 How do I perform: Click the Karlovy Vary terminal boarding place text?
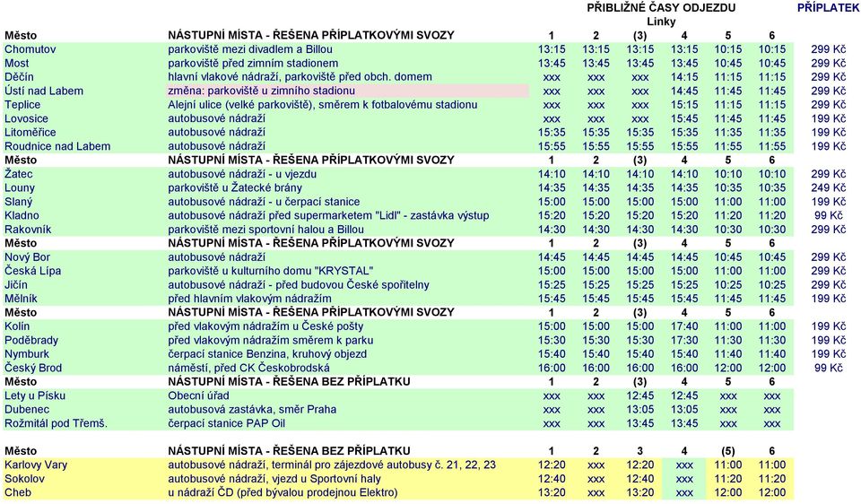click(x=332, y=465)
